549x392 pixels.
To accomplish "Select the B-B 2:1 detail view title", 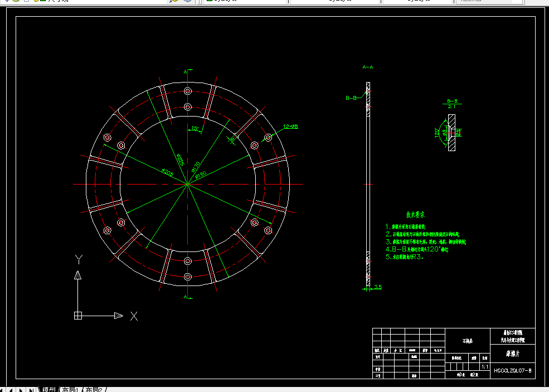I will (x=452, y=104).
